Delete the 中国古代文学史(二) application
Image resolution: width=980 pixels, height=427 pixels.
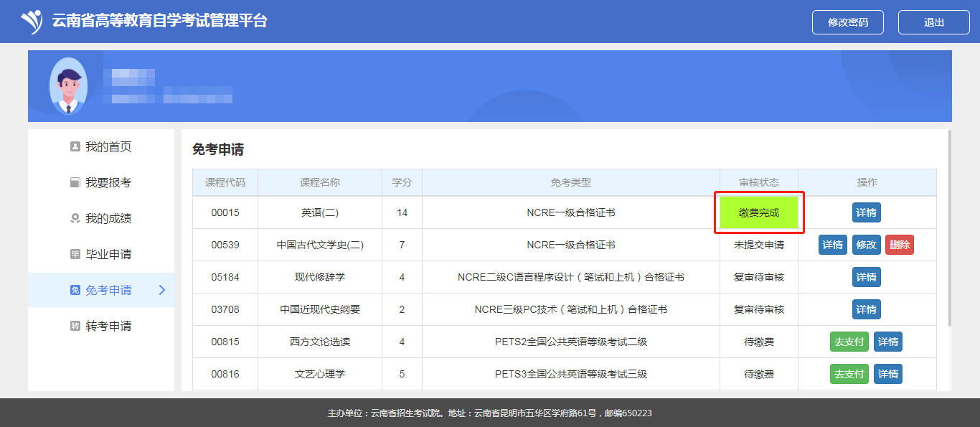click(899, 245)
